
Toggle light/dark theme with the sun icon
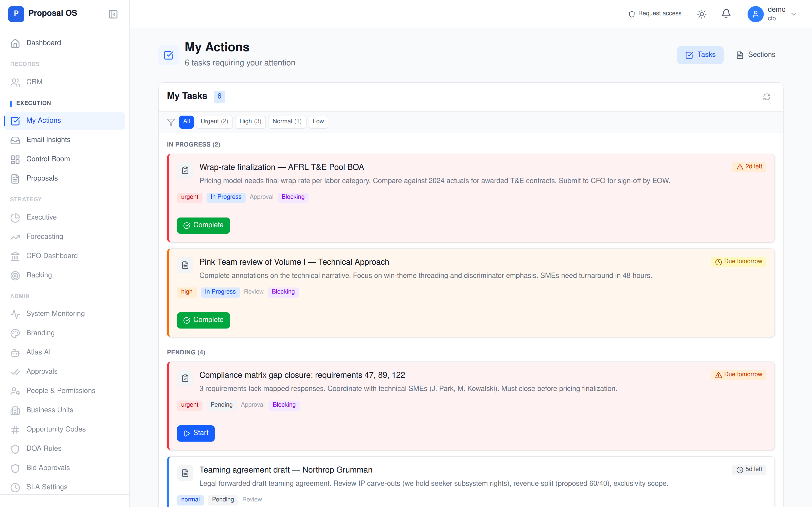[702, 14]
